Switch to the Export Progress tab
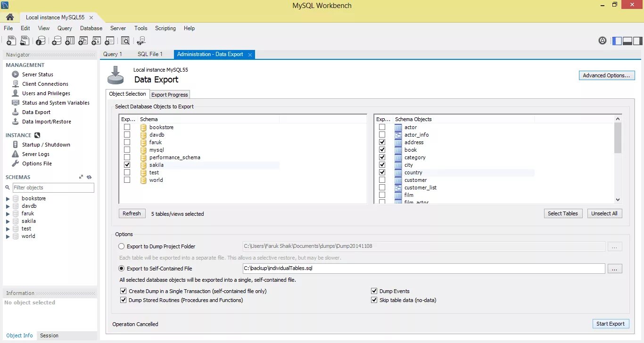 pyautogui.click(x=170, y=95)
